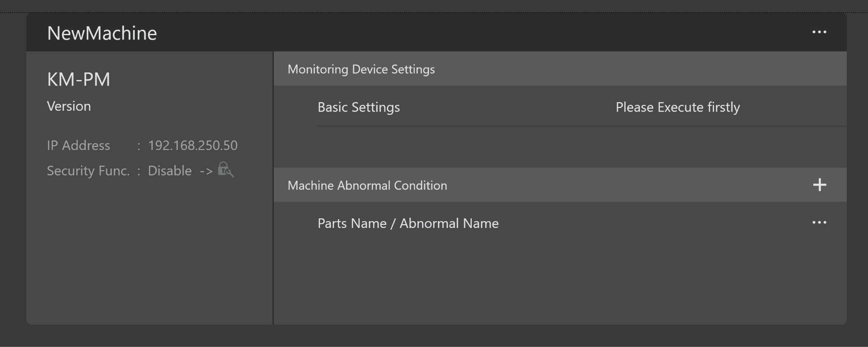Open the Basic Settings row
Viewport: 868px width, 347px height.
[x=359, y=107]
